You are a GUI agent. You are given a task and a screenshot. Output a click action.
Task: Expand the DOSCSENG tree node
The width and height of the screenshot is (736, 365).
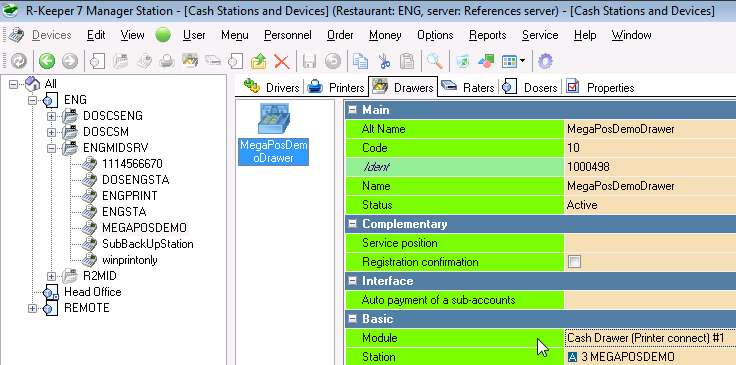pos(51,116)
